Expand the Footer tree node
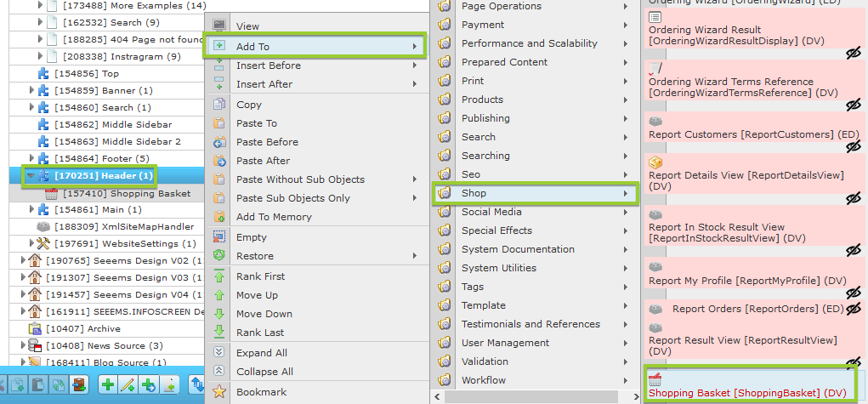Viewport: 868px width, 404px height. pos(31,158)
